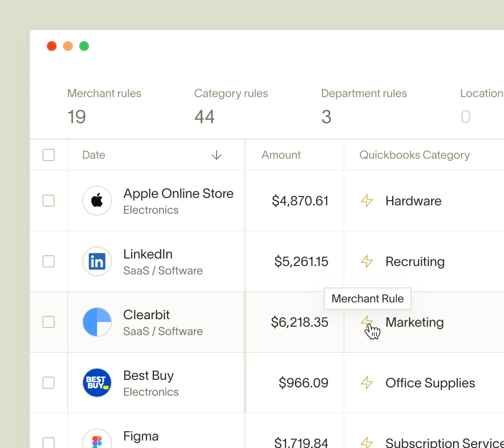Sort by date using the down arrow
Screen dimensions: 504x448
coord(217,155)
